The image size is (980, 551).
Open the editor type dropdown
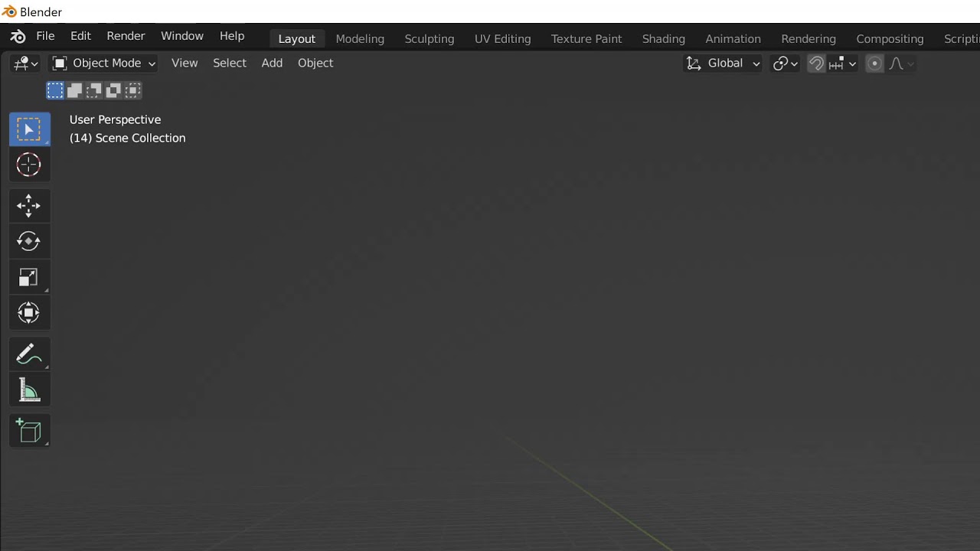click(25, 64)
